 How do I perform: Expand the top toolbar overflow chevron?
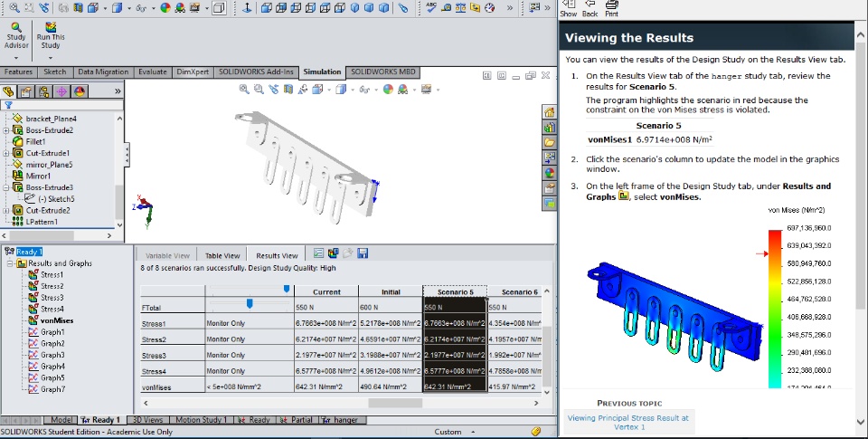click(510, 8)
